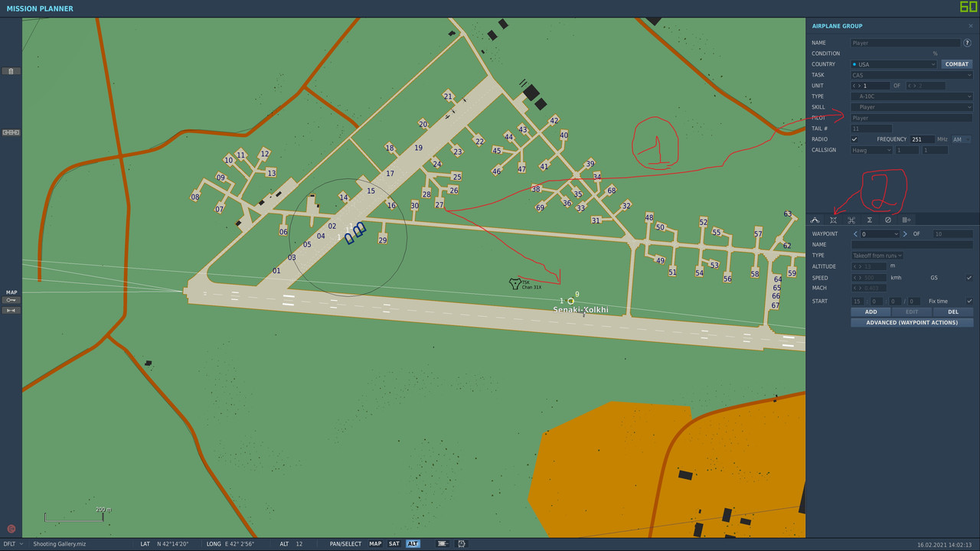Open the Failures tab icon
The image size is (980, 551).
[x=888, y=220]
